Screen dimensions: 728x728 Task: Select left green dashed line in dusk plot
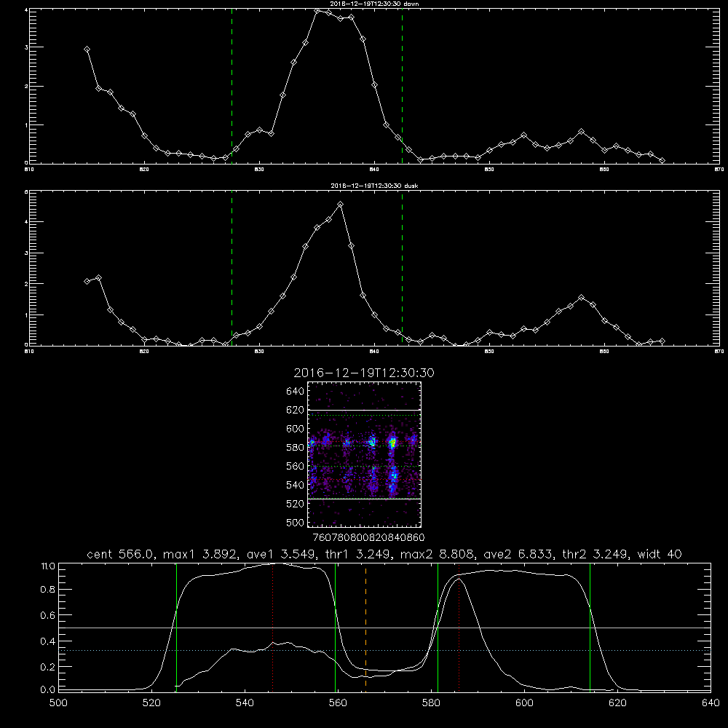click(x=232, y=269)
